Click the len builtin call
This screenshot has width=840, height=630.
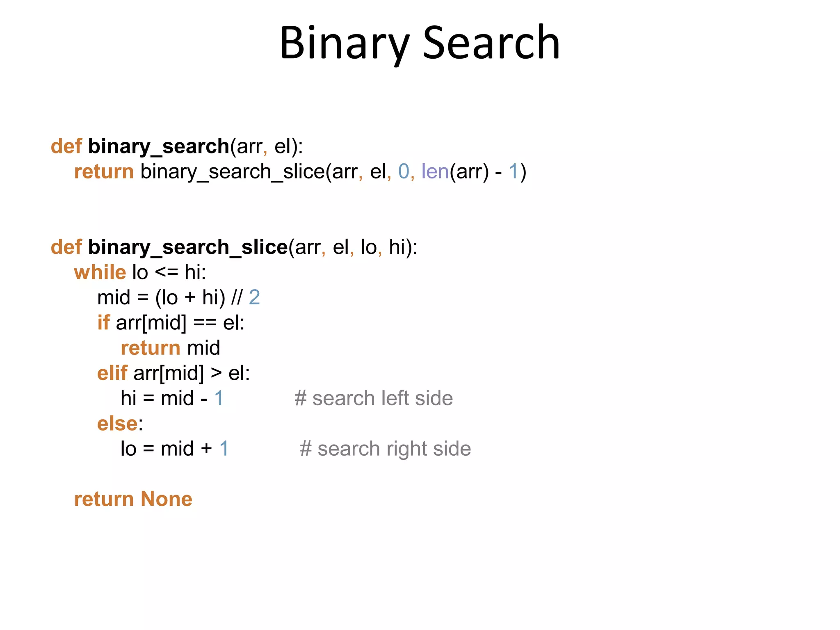coord(435,171)
